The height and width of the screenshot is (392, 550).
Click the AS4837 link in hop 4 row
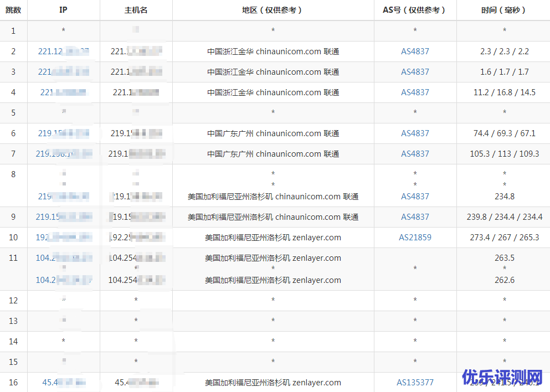tap(415, 92)
